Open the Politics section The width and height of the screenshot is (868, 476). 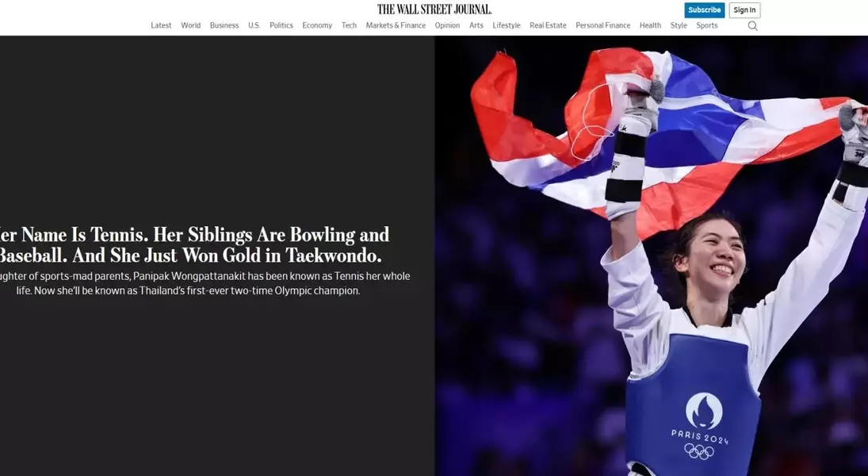tap(281, 25)
